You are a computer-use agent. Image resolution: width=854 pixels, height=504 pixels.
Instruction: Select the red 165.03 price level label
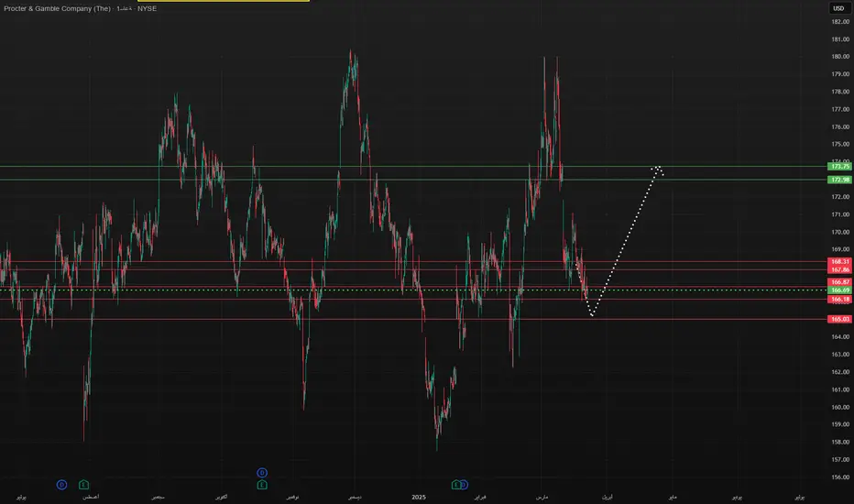tap(840, 319)
